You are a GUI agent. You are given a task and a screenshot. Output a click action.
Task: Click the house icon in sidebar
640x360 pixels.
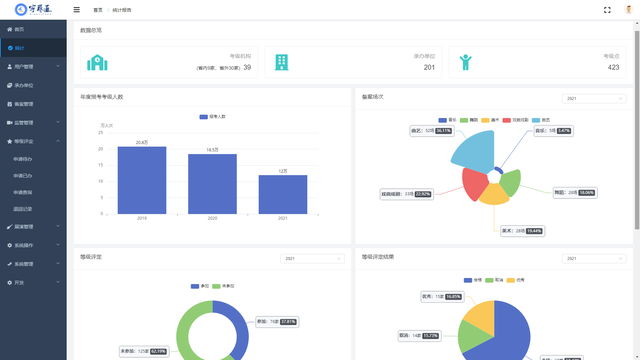click(9, 29)
